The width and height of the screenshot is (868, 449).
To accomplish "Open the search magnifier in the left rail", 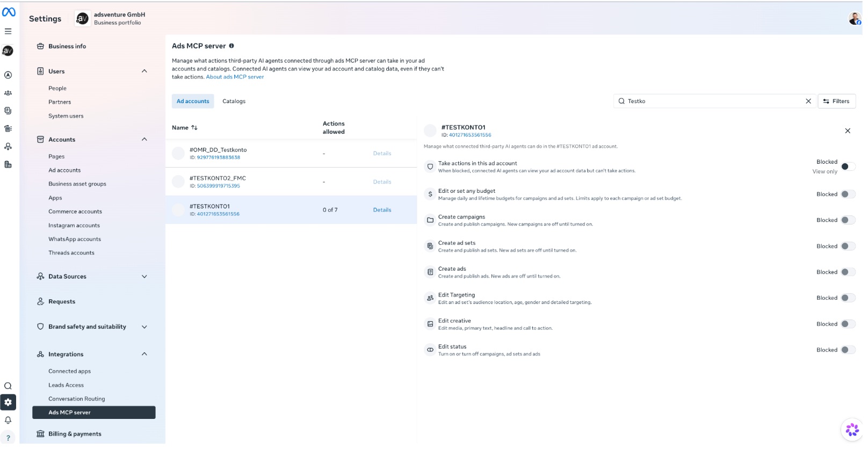I will point(8,386).
